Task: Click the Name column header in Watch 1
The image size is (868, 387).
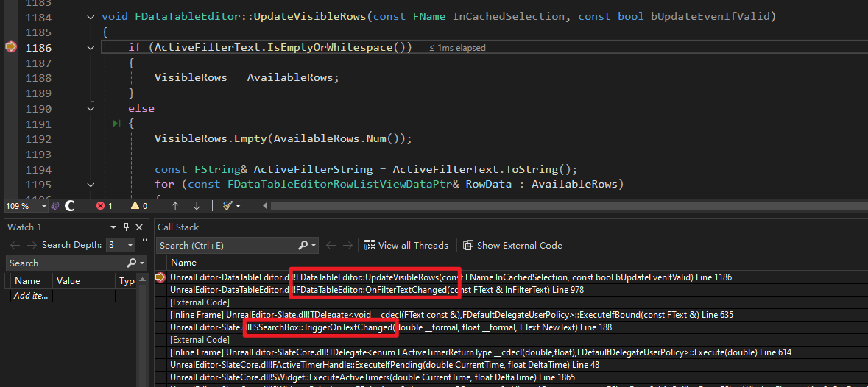Action: tap(29, 281)
